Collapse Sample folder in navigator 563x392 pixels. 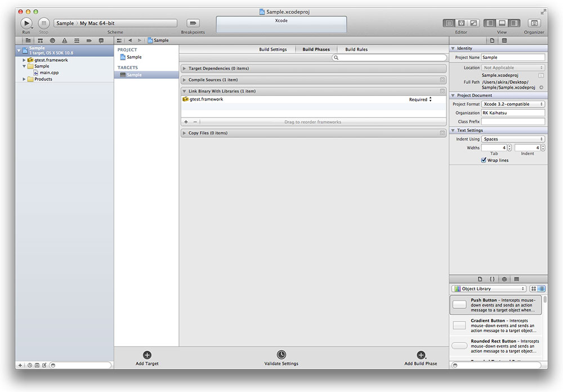click(x=24, y=66)
